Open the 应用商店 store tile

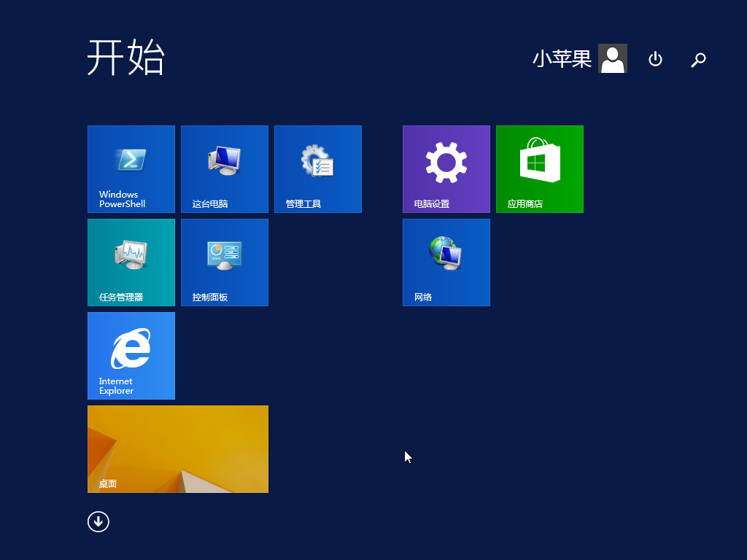pyautogui.click(x=539, y=169)
